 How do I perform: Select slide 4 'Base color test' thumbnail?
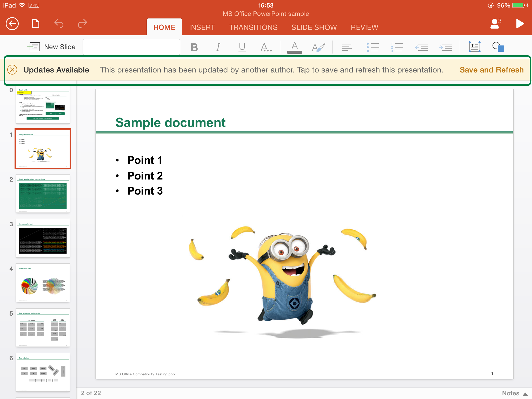[x=43, y=283]
